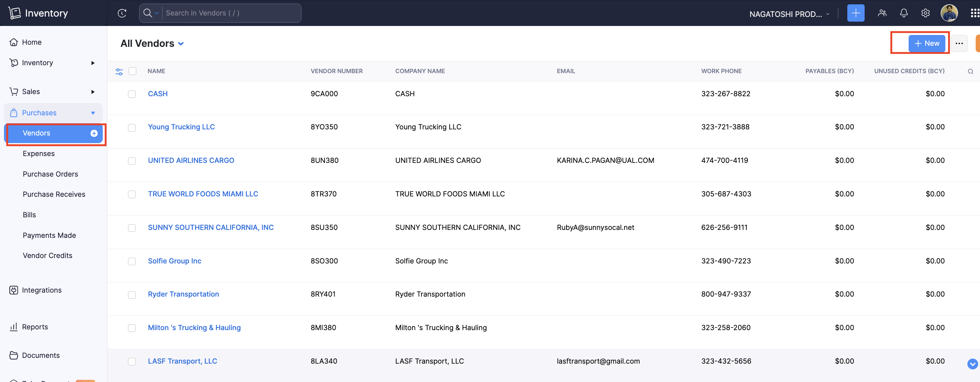980x382 pixels.
Task: Click the plus icon beside Vendors
Action: (x=94, y=133)
